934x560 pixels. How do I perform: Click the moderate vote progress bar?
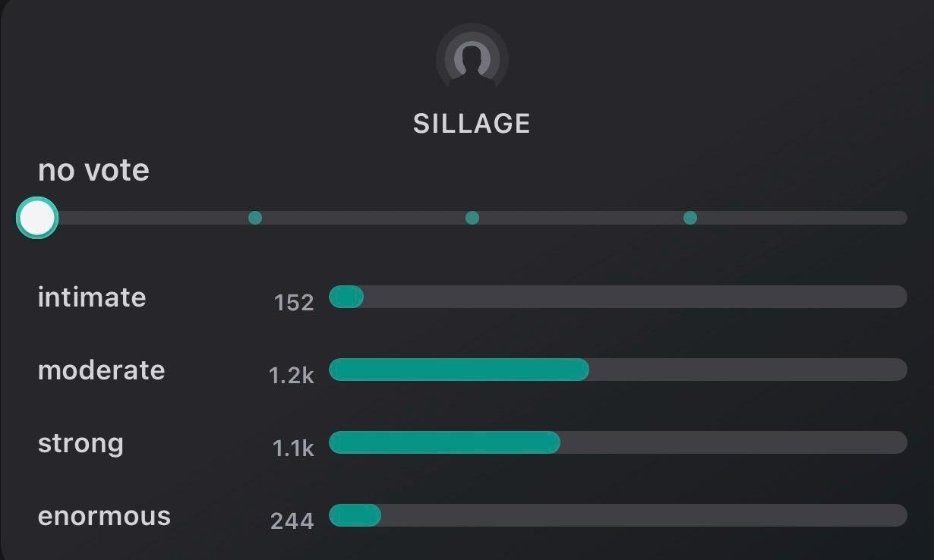(617, 370)
